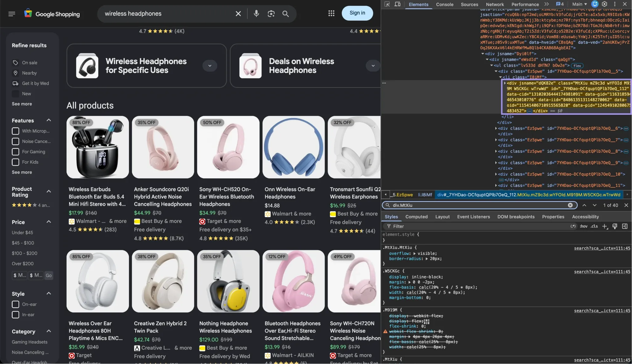The image size is (632, 364).
Task: Toggle the computed styles sidebar icon
Action: (625, 226)
